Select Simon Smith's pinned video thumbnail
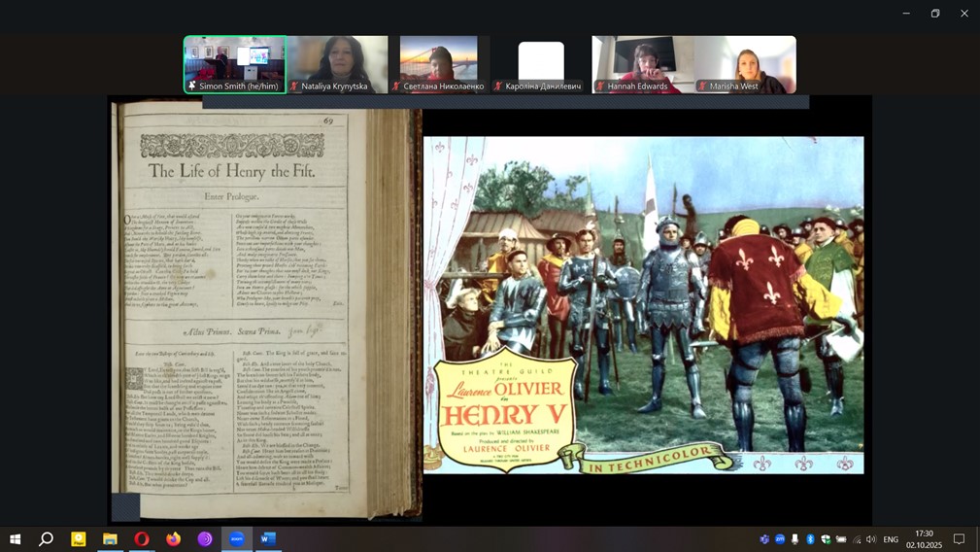This screenshot has width=980, height=552. click(235, 64)
